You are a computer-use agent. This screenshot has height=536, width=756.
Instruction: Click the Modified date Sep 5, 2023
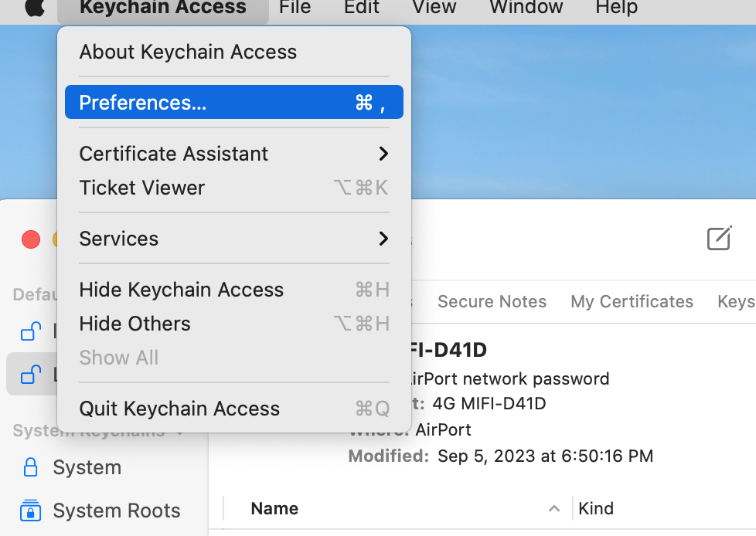pos(545,456)
